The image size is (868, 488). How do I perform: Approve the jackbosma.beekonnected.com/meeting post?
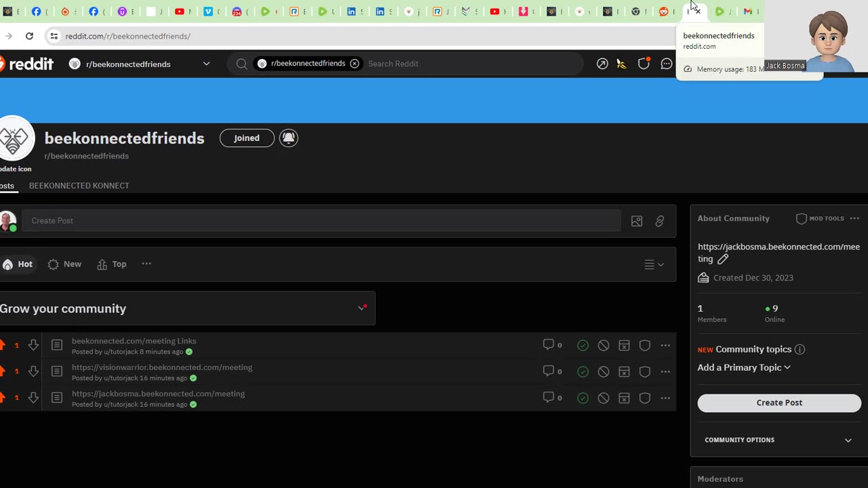click(x=583, y=399)
